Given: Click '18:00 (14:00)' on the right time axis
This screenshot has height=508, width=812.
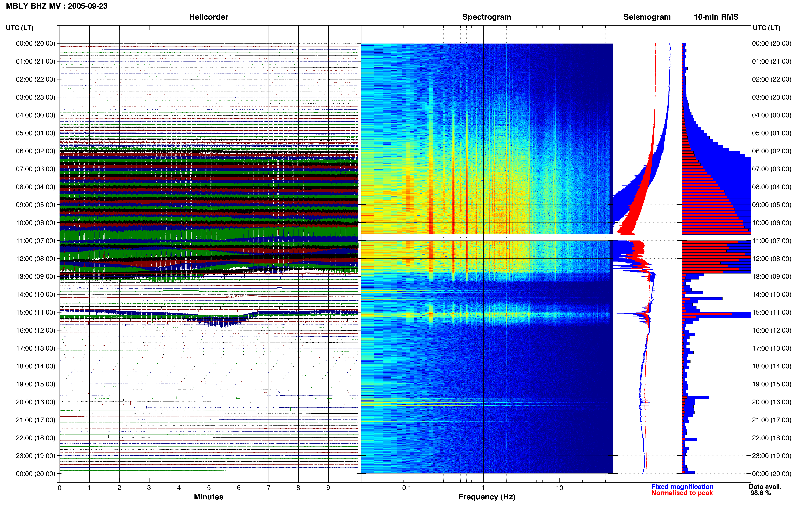Looking at the screenshot, I should coord(772,366).
